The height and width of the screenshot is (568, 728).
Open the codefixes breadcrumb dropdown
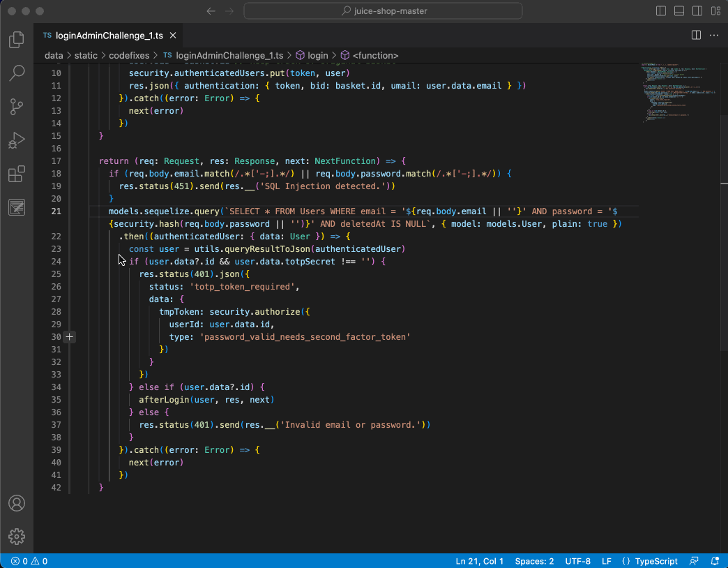point(129,55)
